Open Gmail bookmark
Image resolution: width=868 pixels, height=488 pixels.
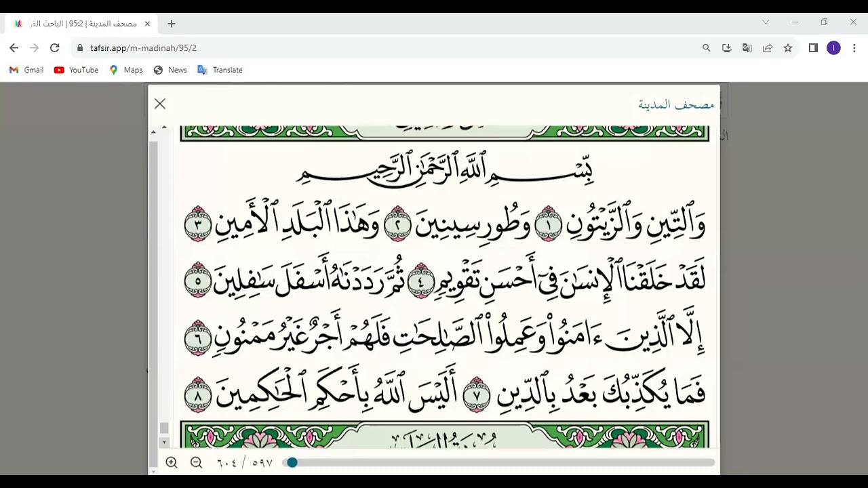[x=26, y=70]
